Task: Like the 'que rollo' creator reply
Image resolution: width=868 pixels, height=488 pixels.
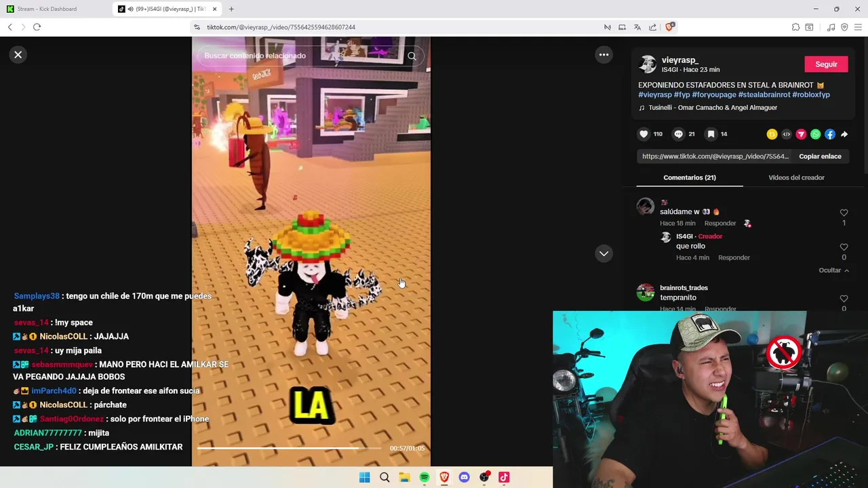Action: [x=844, y=247]
